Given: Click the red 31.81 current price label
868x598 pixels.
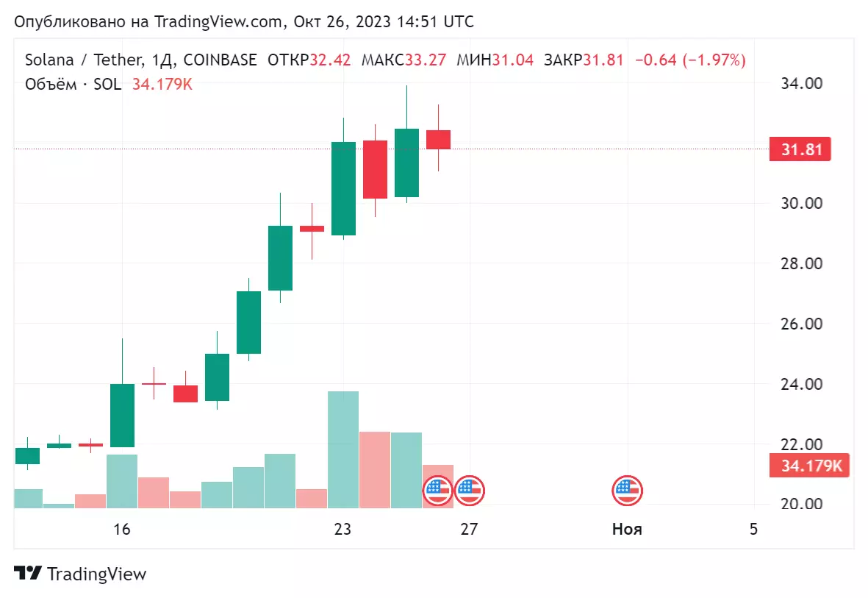Looking at the screenshot, I should coord(800,149).
